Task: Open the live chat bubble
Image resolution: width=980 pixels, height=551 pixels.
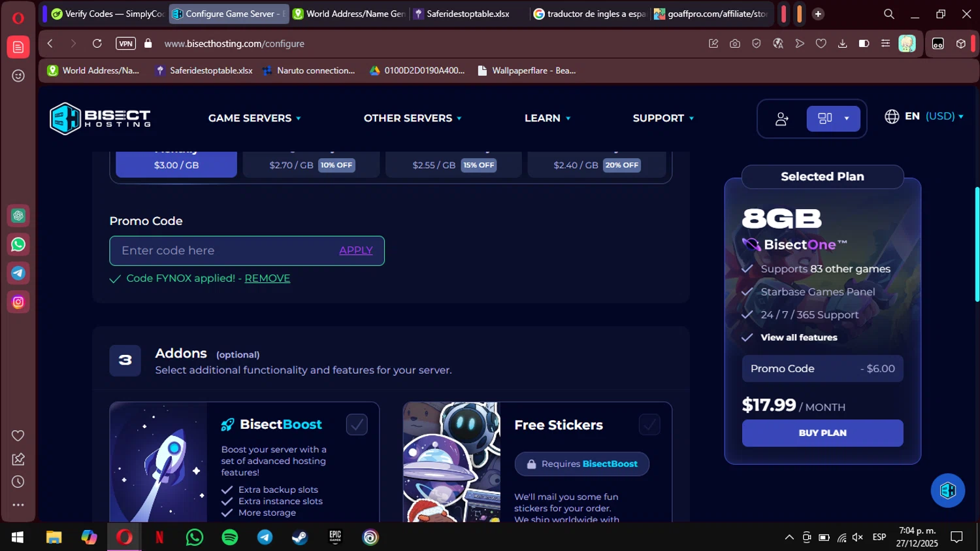Action: [x=947, y=490]
